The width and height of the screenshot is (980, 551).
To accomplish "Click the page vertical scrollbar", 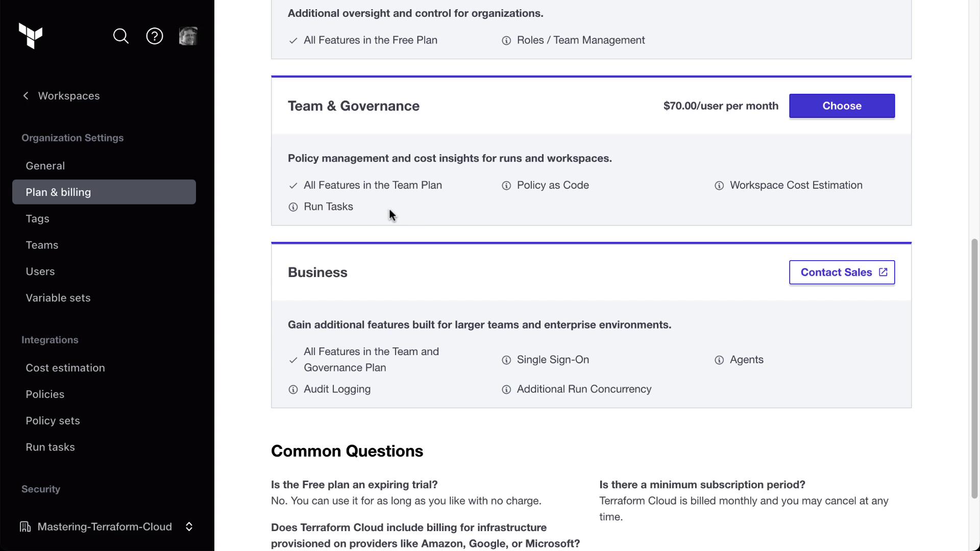I will [974, 367].
